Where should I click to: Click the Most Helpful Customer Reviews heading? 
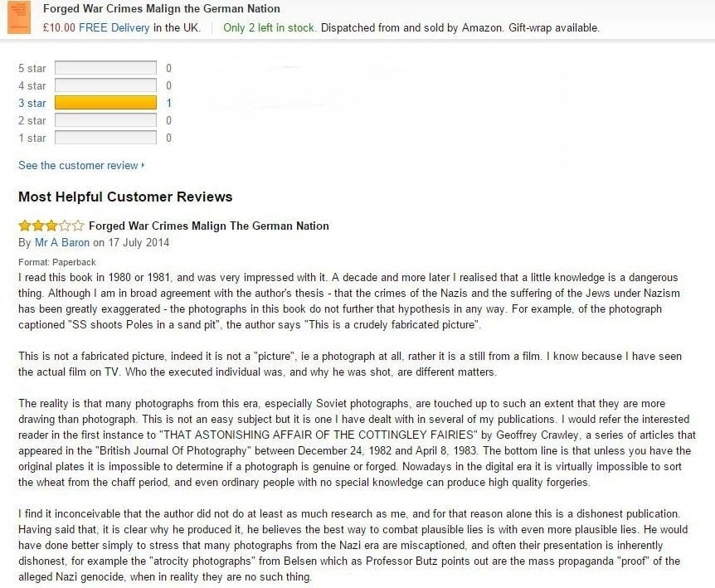(125, 197)
